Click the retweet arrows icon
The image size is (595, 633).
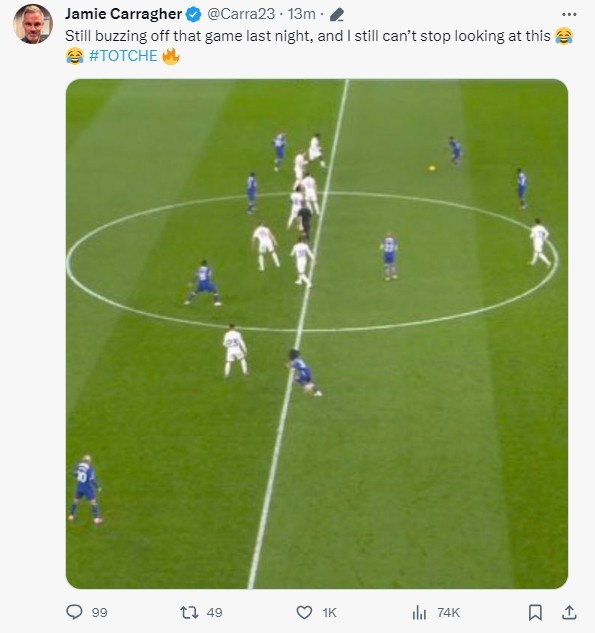pyautogui.click(x=189, y=612)
